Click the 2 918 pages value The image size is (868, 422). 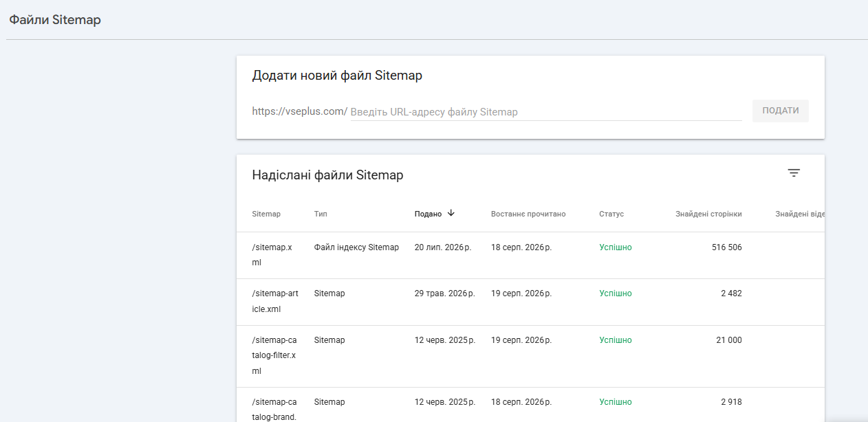coord(731,402)
